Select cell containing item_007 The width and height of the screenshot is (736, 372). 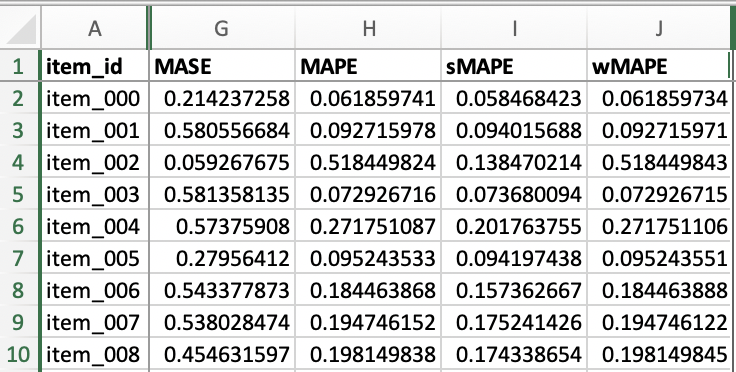point(95,322)
